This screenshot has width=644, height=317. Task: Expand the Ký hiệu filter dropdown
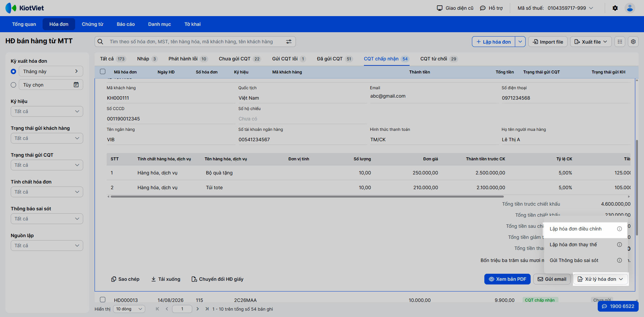(x=47, y=111)
